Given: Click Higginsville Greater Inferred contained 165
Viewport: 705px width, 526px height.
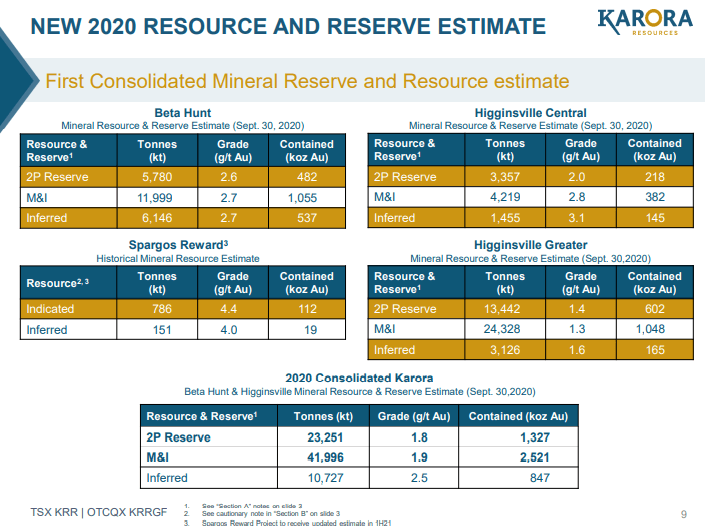Looking at the screenshot, I should 655,350.
